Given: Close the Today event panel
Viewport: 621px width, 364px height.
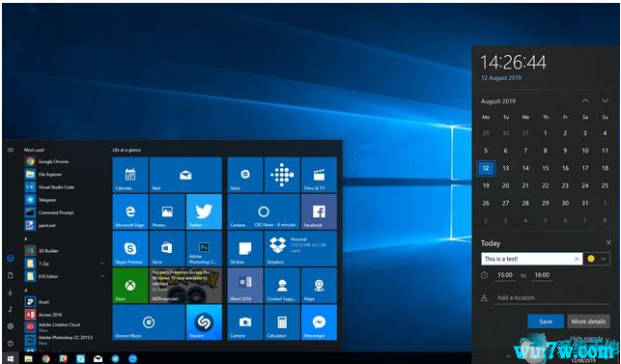Looking at the screenshot, I should click(x=607, y=242).
